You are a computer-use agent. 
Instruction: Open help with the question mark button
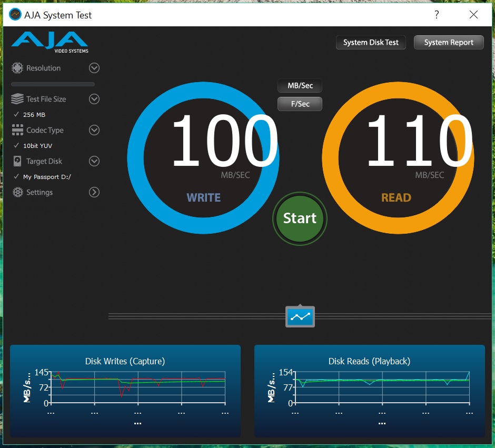tap(436, 15)
